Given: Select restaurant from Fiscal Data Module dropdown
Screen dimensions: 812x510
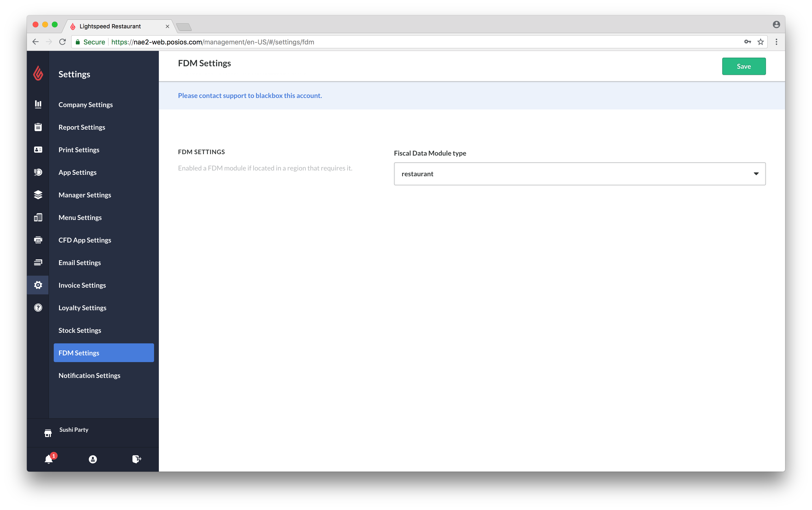Looking at the screenshot, I should coord(579,173).
